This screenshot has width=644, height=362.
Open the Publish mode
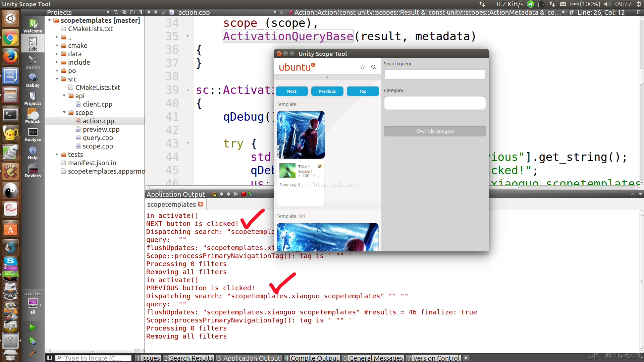[x=33, y=116]
